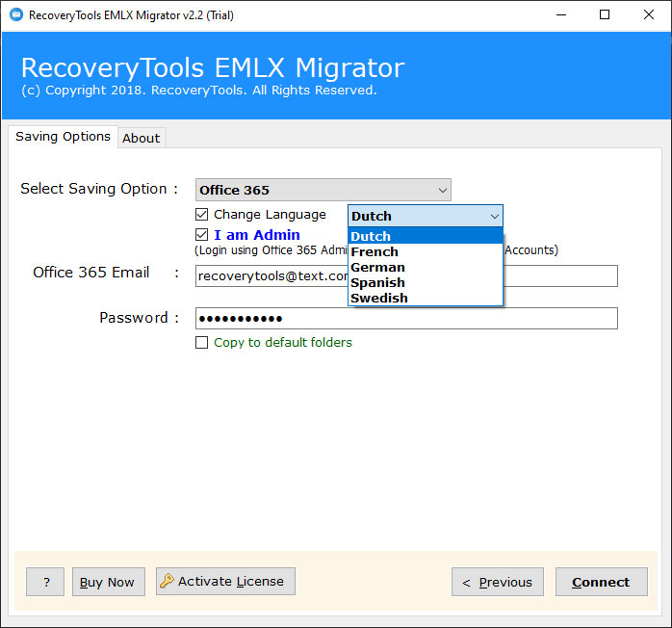
Task: Minimize the EMLX Migrator window
Action: pos(561,15)
